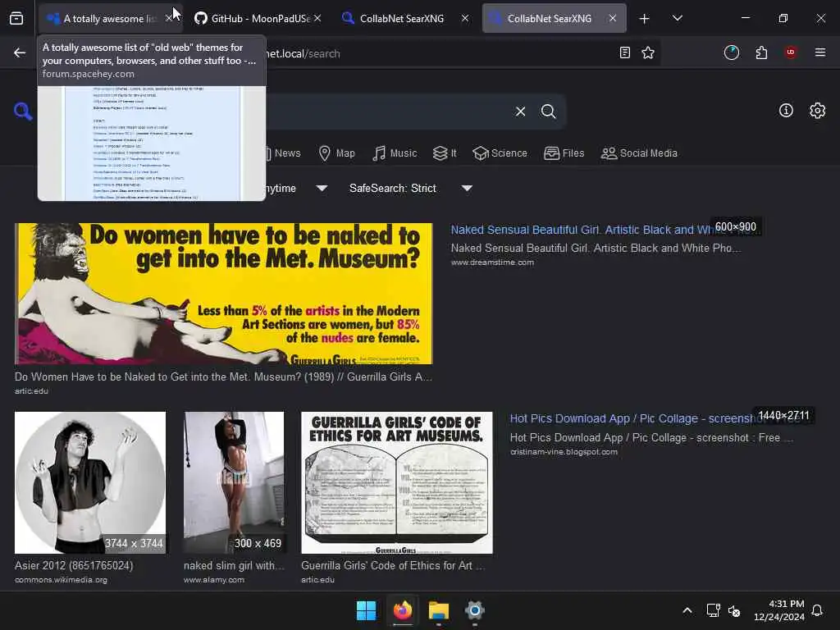The height and width of the screenshot is (630, 840).
Task: Open the Anytime time range dropdown
Action: [x=297, y=188]
